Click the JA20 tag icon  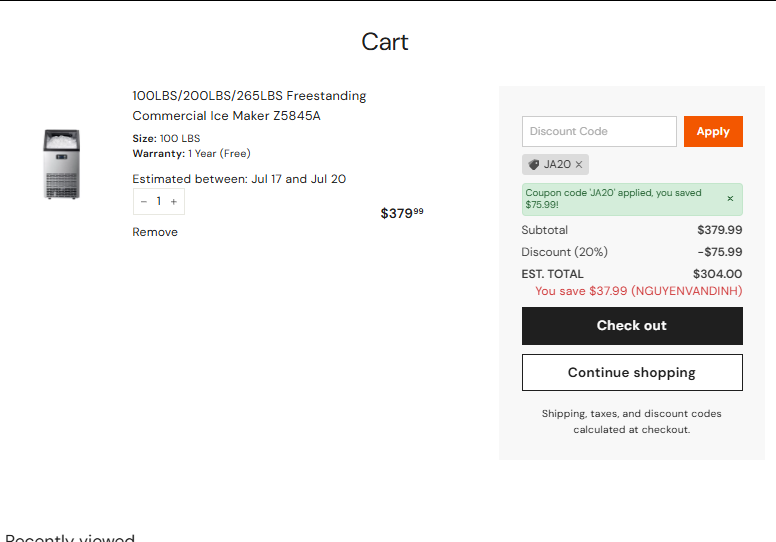(x=534, y=164)
